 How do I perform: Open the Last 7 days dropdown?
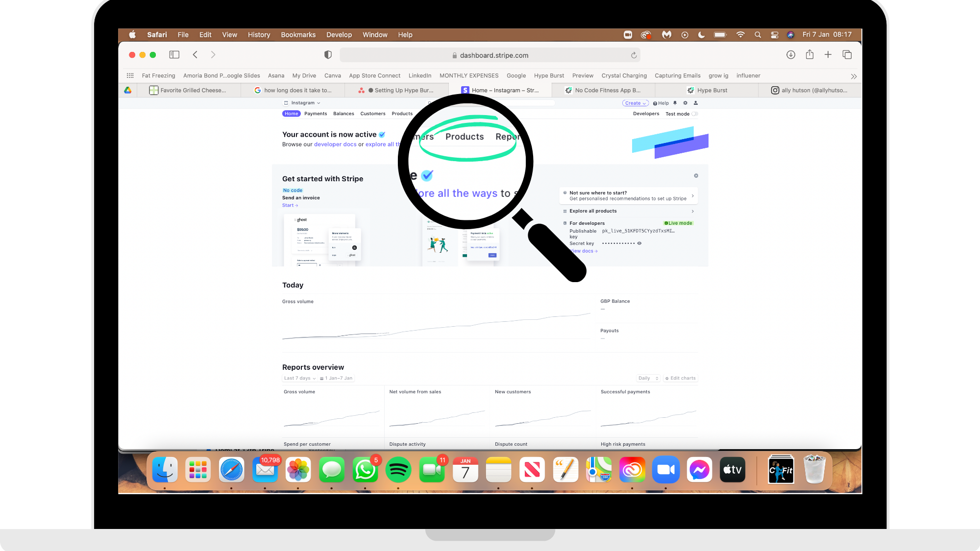pyautogui.click(x=299, y=378)
